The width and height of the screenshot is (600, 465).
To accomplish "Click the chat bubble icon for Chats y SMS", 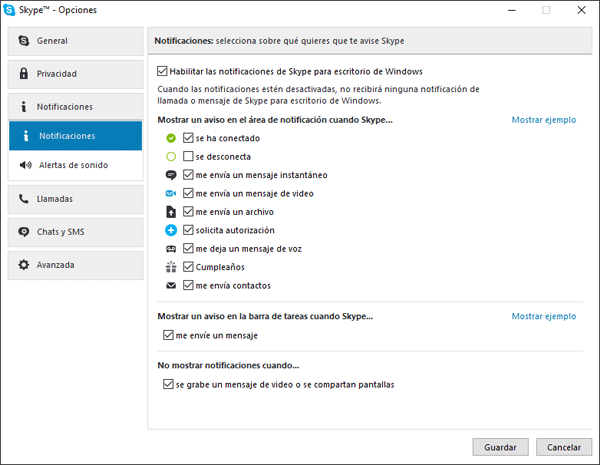I will tap(24, 232).
